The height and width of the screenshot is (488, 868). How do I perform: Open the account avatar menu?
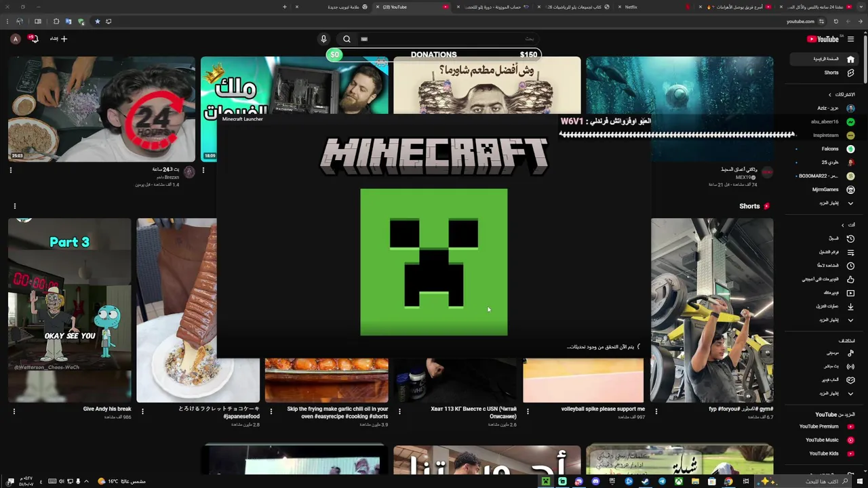(16, 39)
